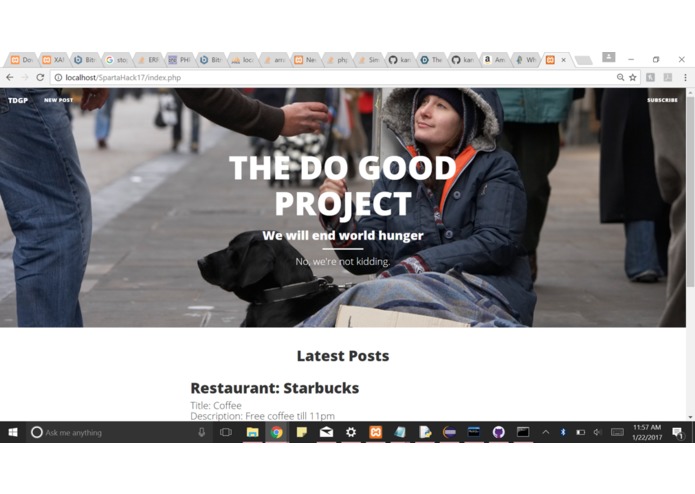Screen dimensions: 695x494
Task: Open File Explorer from the taskbar
Action: pyautogui.click(x=252, y=432)
